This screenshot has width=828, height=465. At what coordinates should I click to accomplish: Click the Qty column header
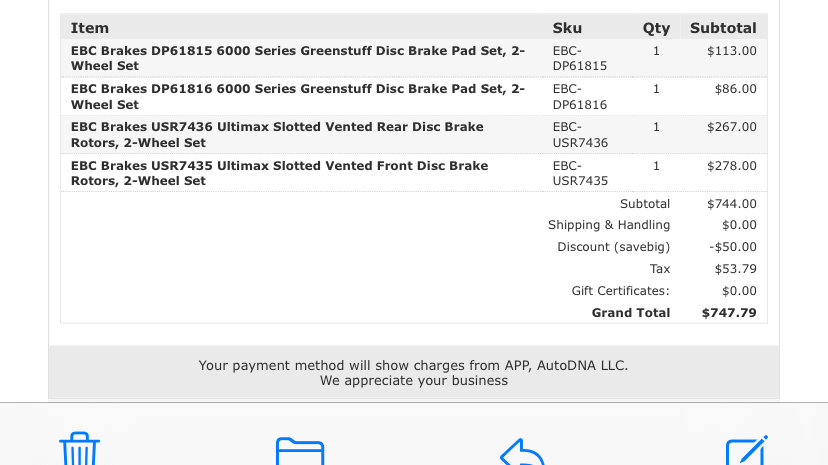click(x=656, y=29)
